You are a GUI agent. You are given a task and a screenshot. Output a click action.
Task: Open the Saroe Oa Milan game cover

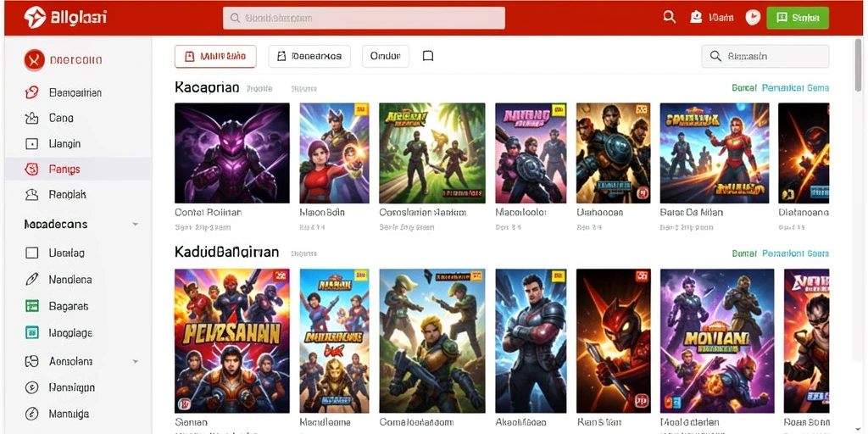click(x=714, y=153)
